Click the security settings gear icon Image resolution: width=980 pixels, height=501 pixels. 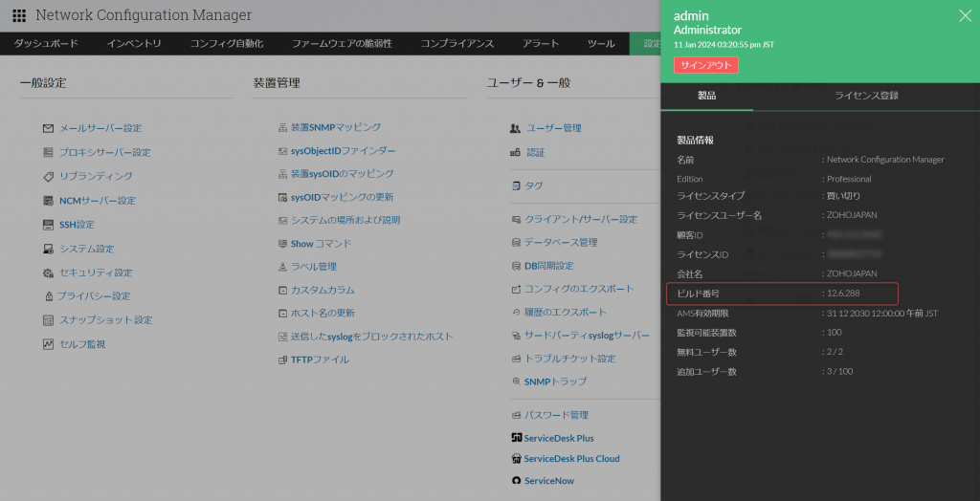[48, 272]
